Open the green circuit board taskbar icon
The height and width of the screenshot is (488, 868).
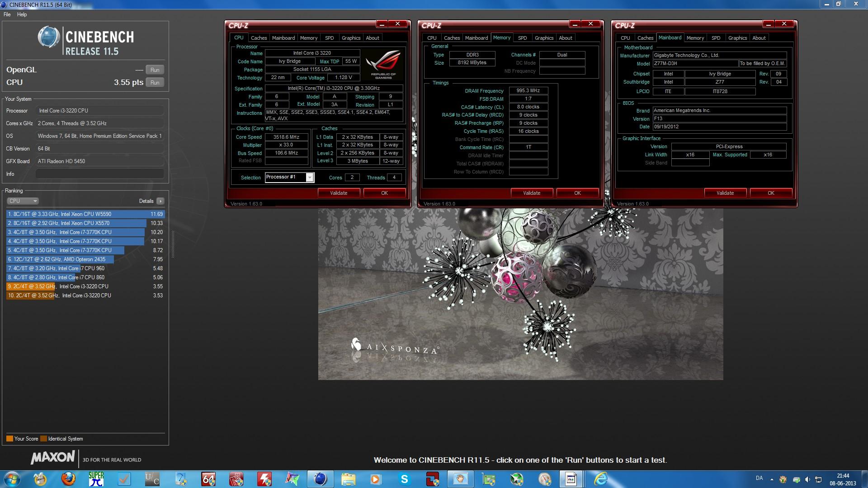488,479
